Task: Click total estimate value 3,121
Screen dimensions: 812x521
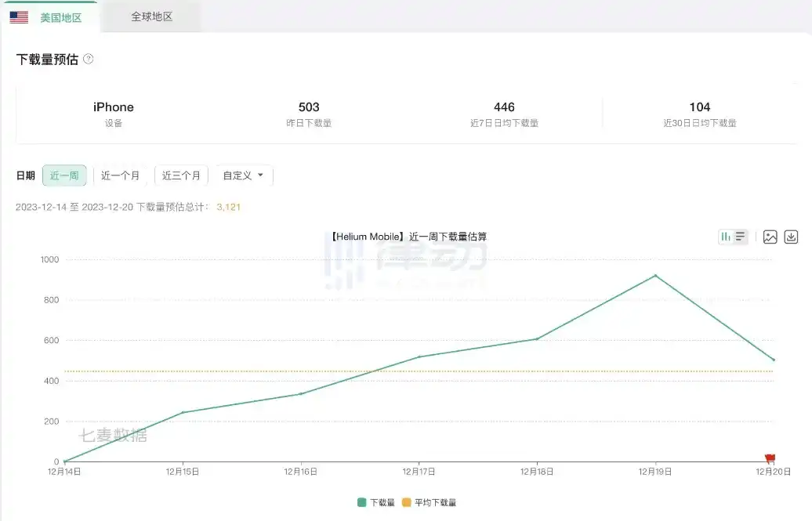Action: 228,207
